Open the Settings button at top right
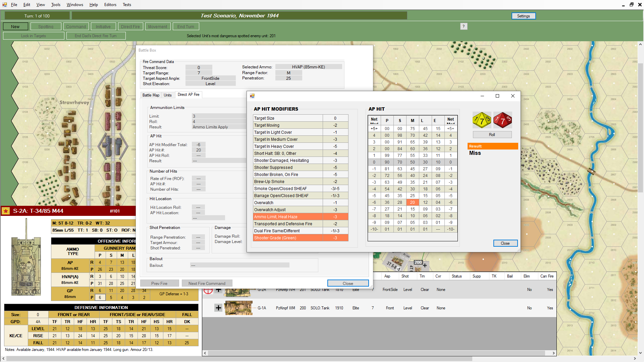Screen dimensions: 644x362 (x=523, y=16)
